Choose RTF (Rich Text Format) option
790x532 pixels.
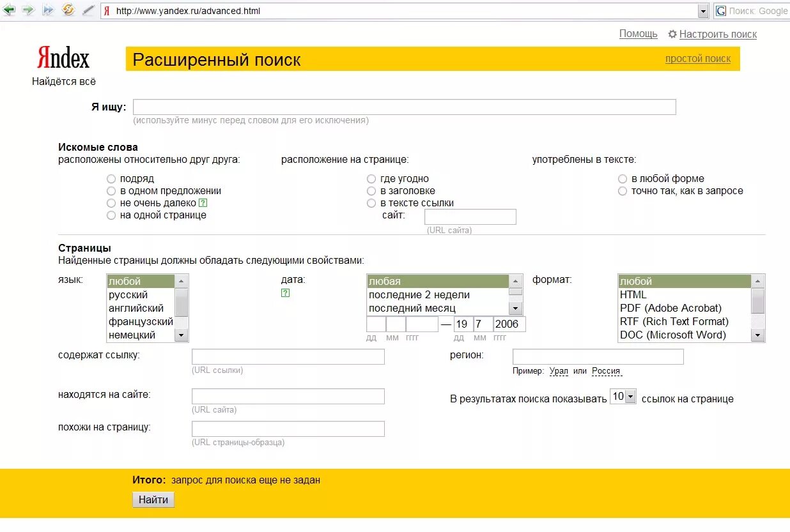tap(685, 321)
